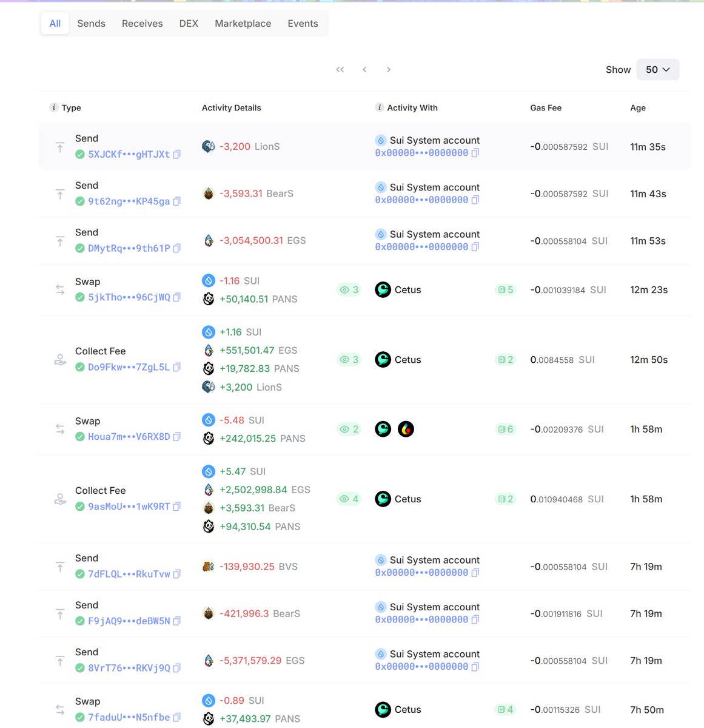This screenshot has width=704, height=728.
Task: Click BearS token icon in 9t62ng send row
Action: pos(209,194)
